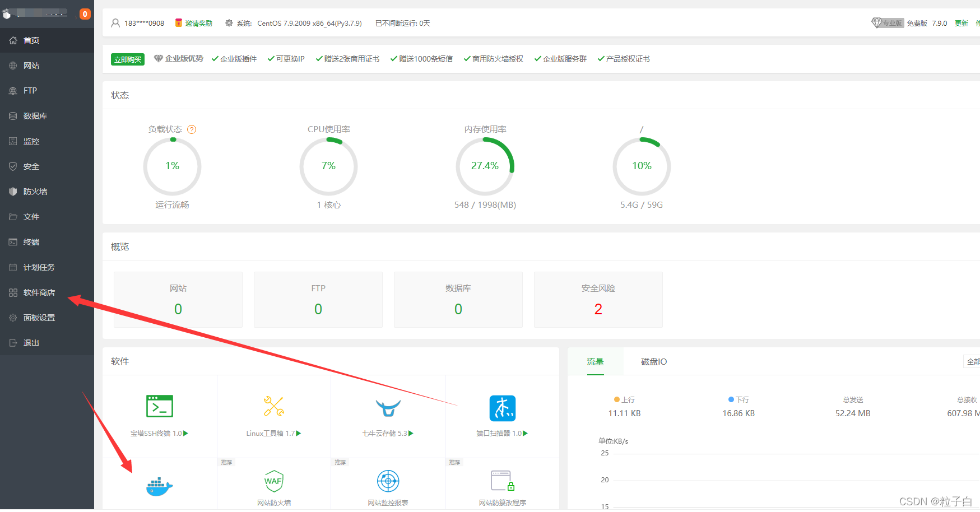Click the Linux工具箱 tools icon
This screenshot has width=980, height=512.
tap(274, 407)
